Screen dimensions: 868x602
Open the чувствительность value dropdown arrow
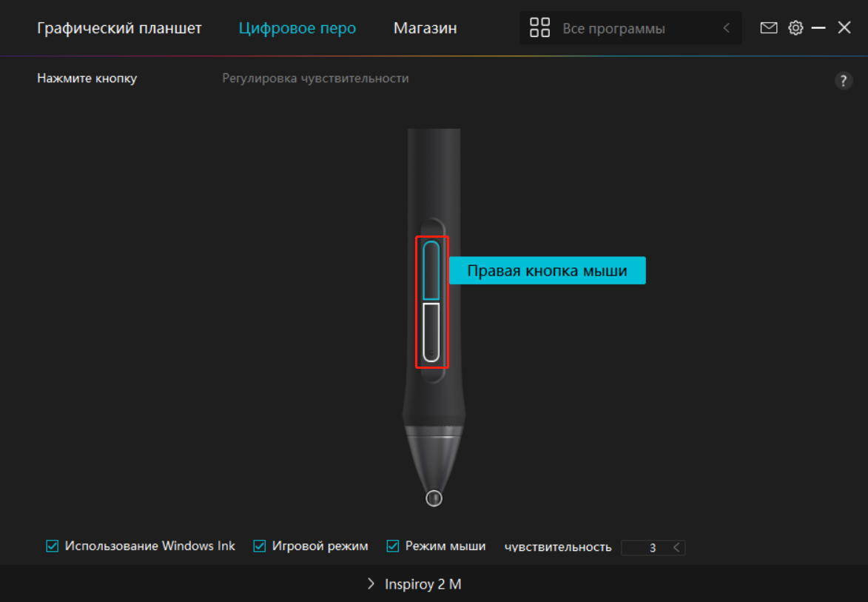pos(676,548)
